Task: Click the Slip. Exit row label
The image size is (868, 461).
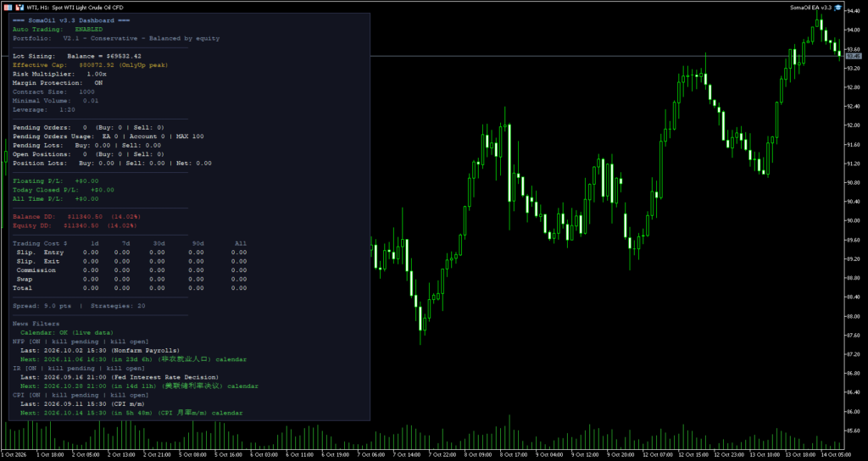Action: pyautogui.click(x=38, y=261)
